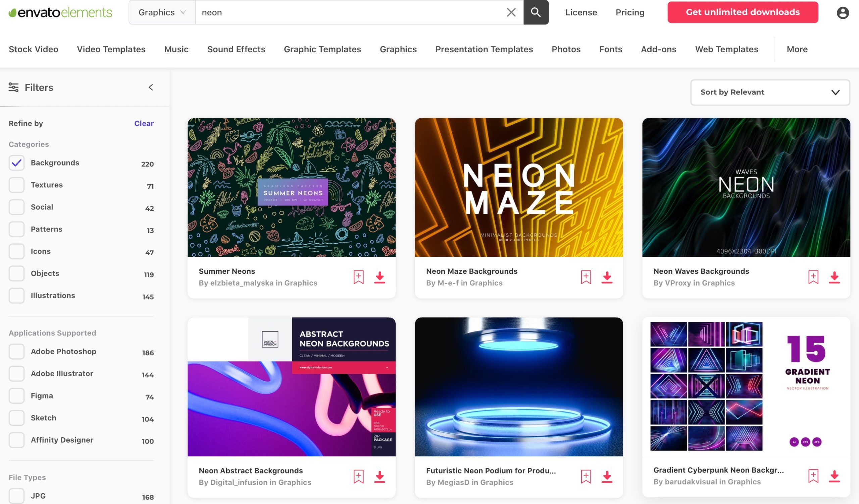Check the Adobe Photoshop filter
Screen dimensions: 859x504
[x=16, y=352]
